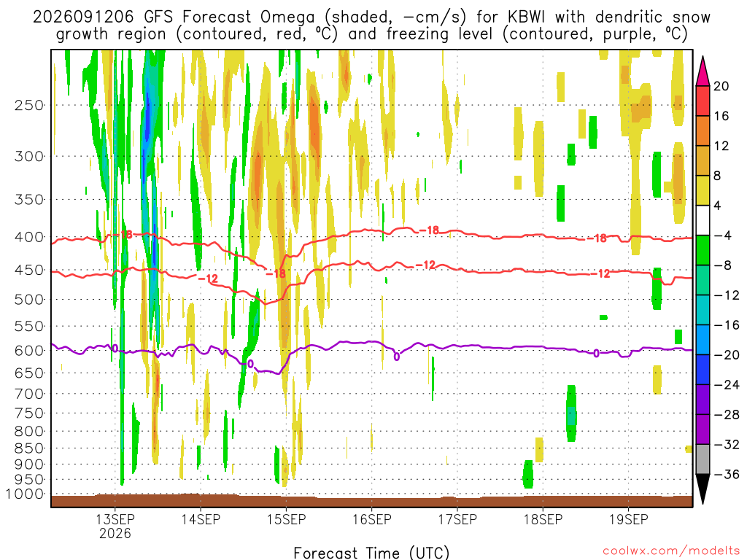Click the chart title mentioning KBWI
This screenshot has height=560, width=747.
coord(371,26)
